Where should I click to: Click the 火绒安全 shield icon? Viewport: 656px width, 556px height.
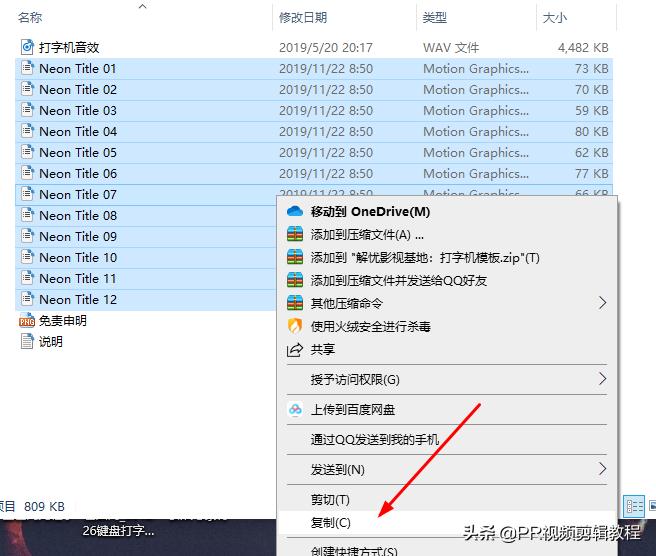(x=295, y=326)
